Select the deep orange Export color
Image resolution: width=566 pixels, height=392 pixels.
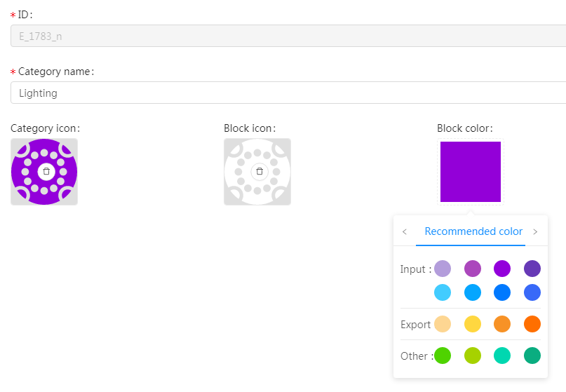click(532, 324)
